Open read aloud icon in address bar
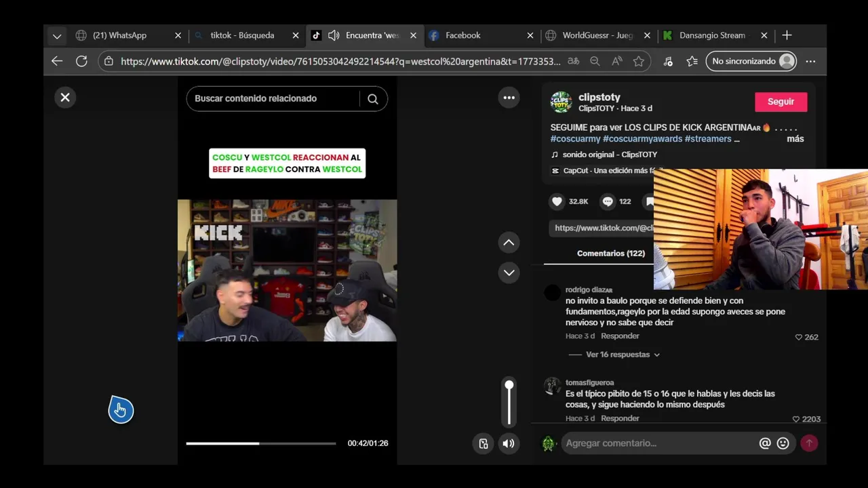The image size is (868, 488). [x=616, y=61]
